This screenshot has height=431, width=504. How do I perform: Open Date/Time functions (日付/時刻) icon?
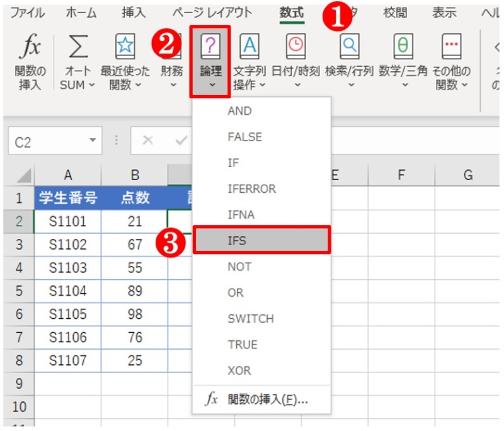click(295, 48)
